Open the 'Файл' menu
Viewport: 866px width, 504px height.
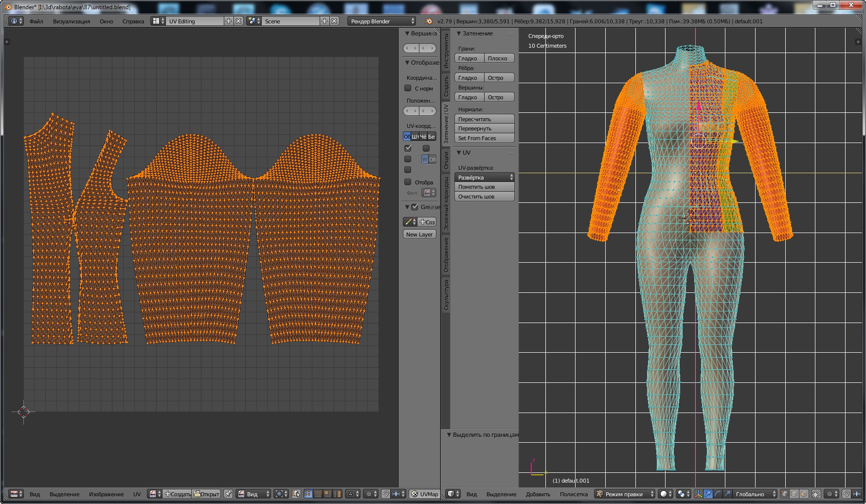[36, 21]
